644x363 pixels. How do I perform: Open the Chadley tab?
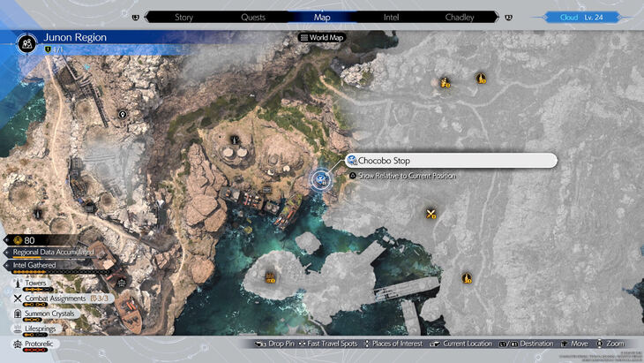pyautogui.click(x=459, y=17)
